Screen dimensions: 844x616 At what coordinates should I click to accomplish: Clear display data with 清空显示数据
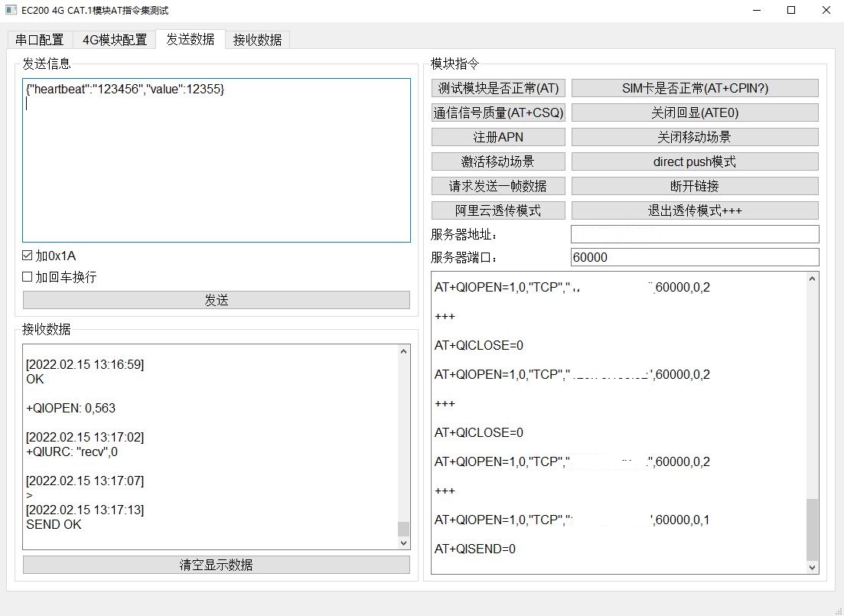pyautogui.click(x=217, y=564)
